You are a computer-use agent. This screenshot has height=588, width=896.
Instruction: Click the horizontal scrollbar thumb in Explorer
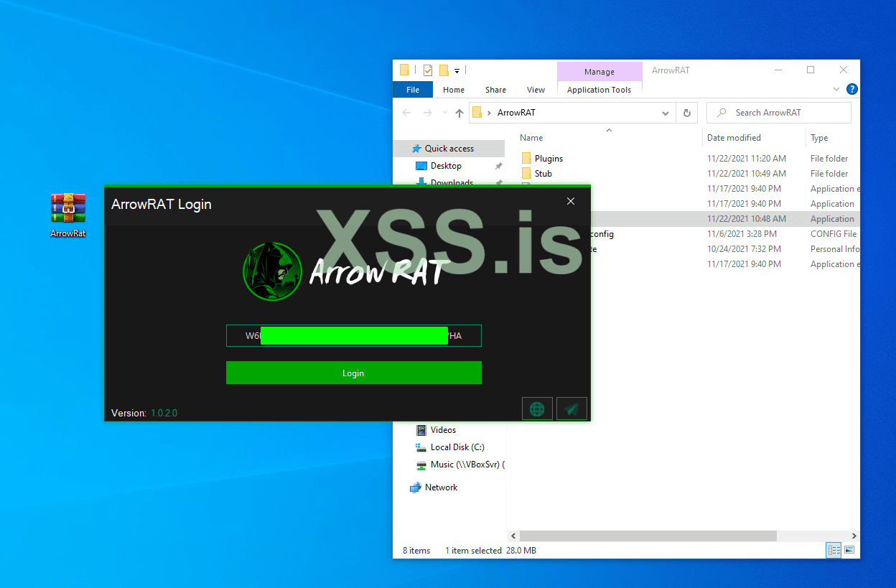pos(648,536)
